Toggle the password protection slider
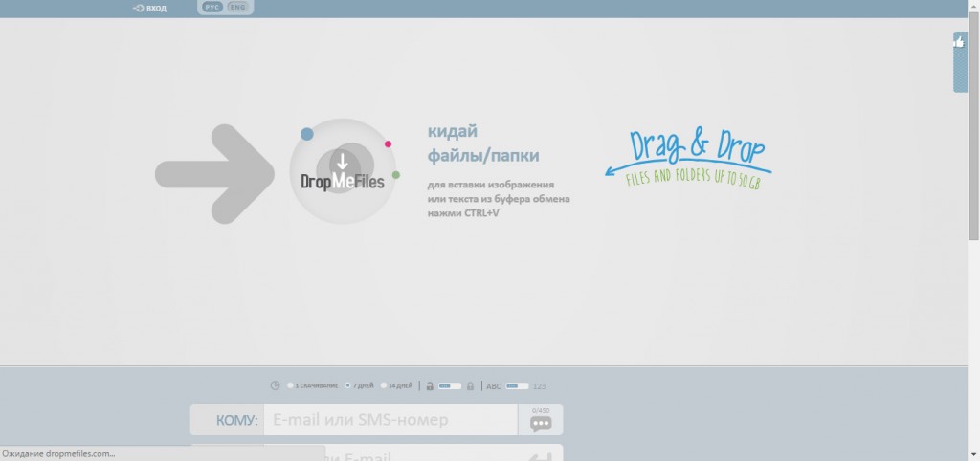Image resolution: width=980 pixels, height=461 pixels. coord(450,386)
